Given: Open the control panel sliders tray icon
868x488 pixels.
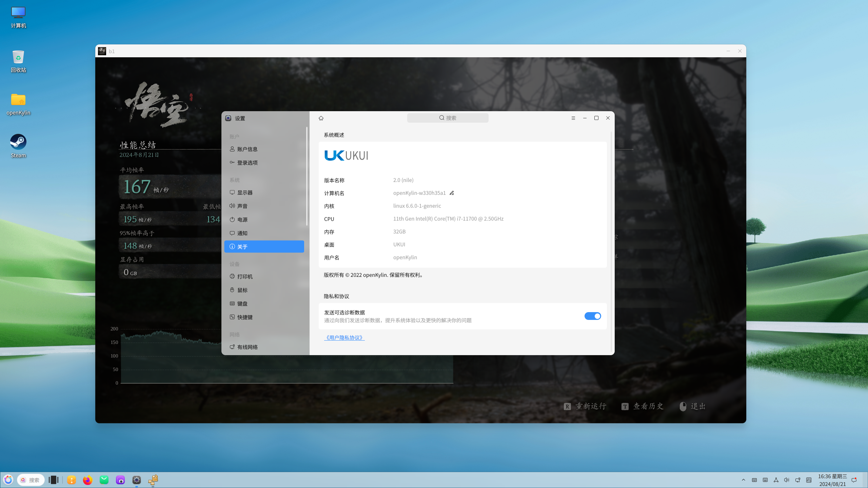Looking at the screenshot, I should [x=809, y=480].
